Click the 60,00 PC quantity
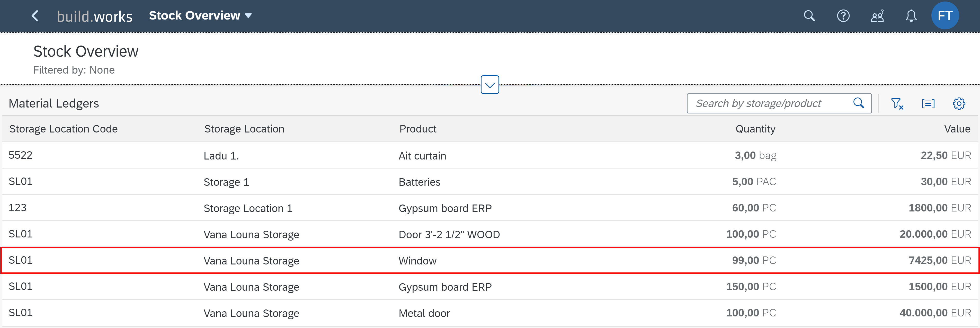Image resolution: width=980 pixels, height=328 pixels. pyautogui.click(x=754, y=208)
